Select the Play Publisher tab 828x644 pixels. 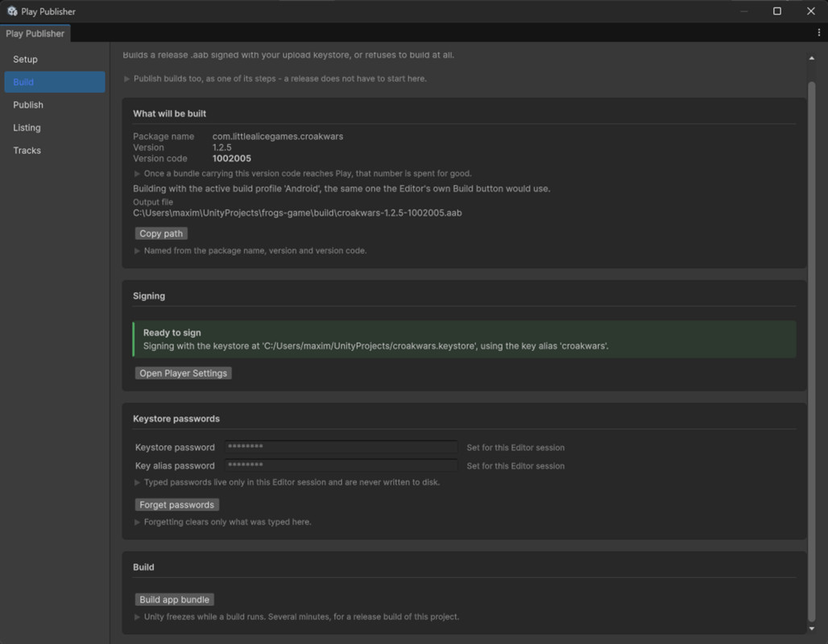(35, 33)
